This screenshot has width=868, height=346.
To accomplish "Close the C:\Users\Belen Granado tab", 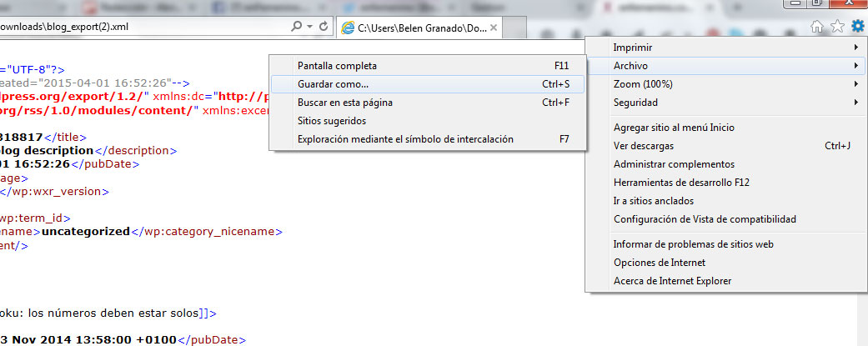I will (x=494, y=28).
